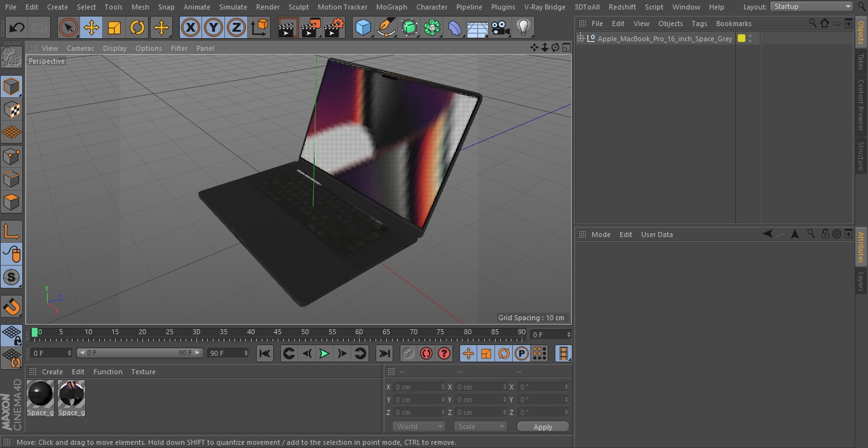The width and height of the screenshot is (868, 448).
Task: Switch to Model mode in left palette
Action: [11, 86]
